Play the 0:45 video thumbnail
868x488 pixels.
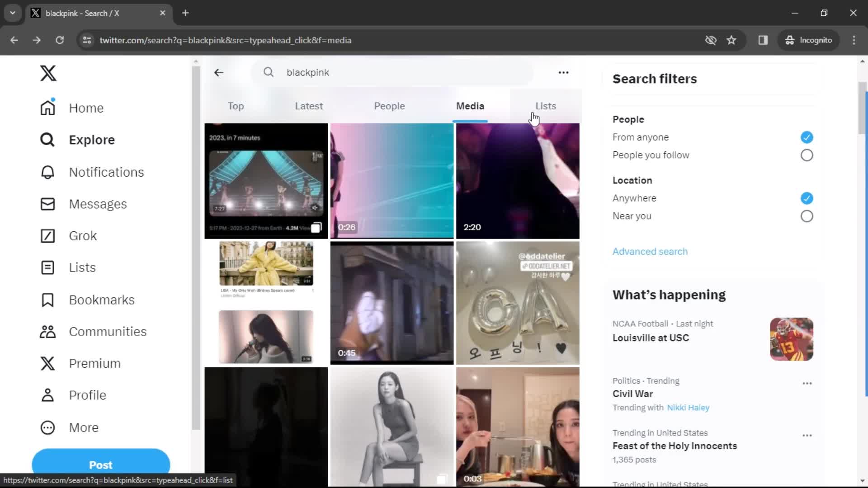tap(392, 303)
